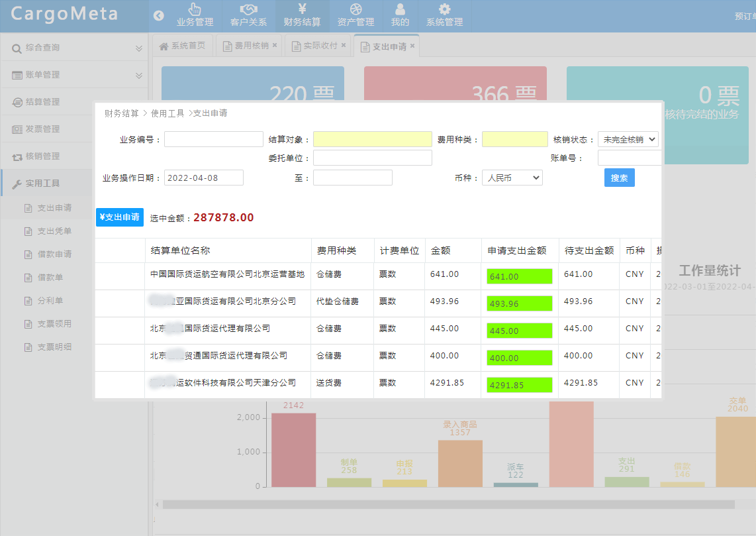The height and width of the screenshot is (536, 756).
Task: Click the 委托单位 input field
Action: pos(372,158)
